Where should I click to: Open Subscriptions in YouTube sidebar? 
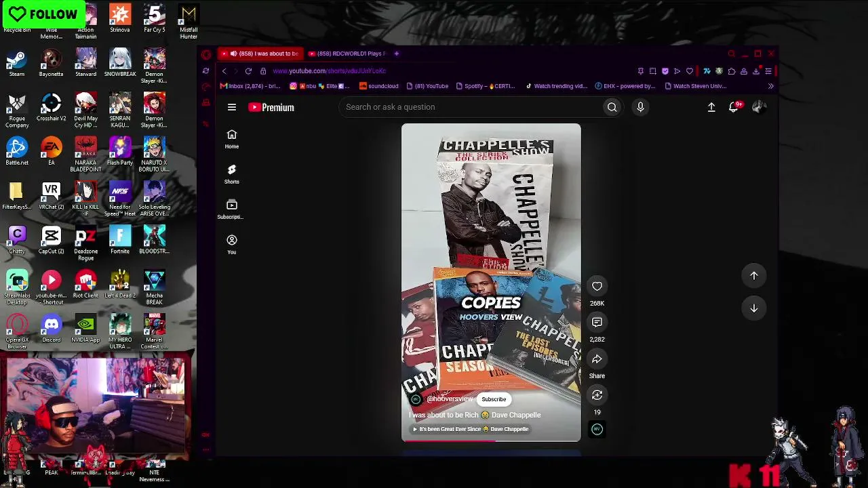[x=232, y=209]
